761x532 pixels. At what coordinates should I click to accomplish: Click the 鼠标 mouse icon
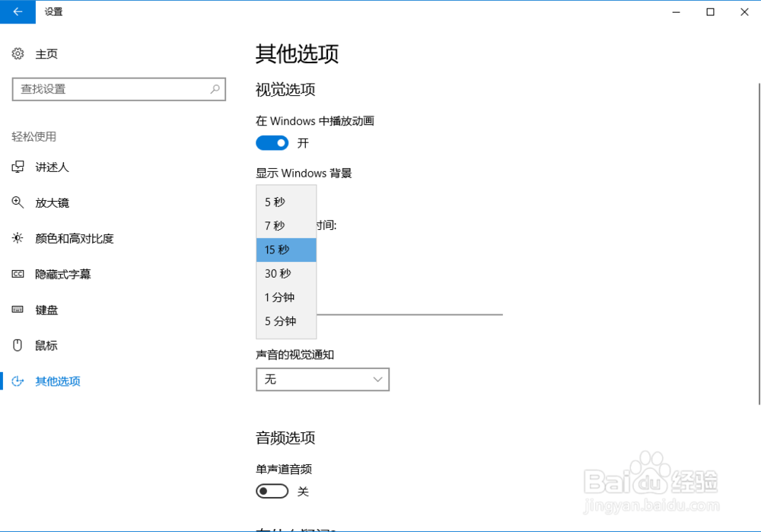tap(18, 345)
